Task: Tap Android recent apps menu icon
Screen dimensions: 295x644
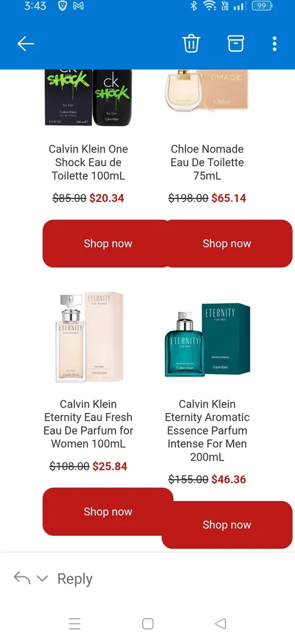Action: pyautogui.click(x=75, y=624)
